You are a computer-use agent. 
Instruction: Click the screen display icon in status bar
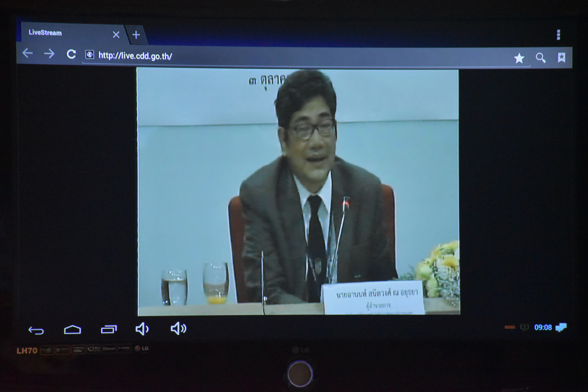(x=524, y=327)
